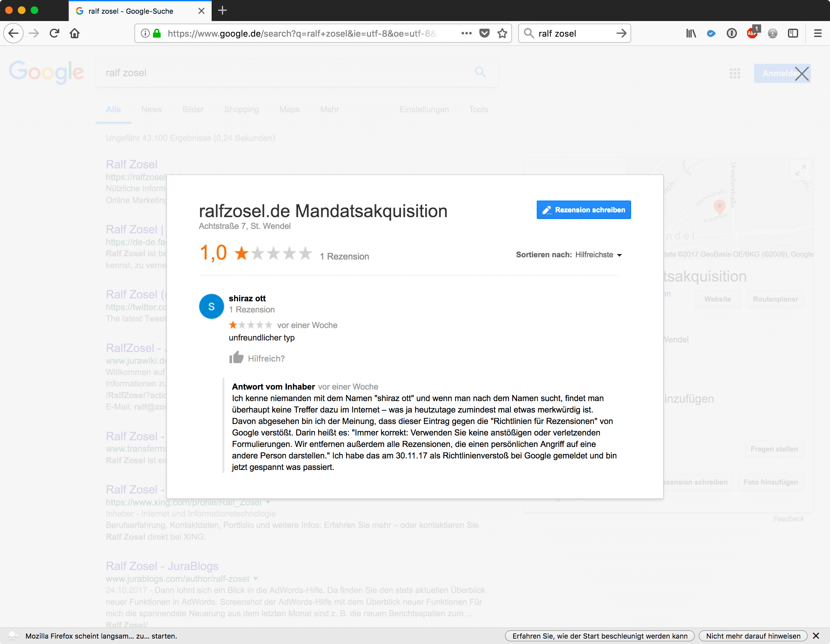Click Nicht mehr darauf hinweisen button
This screenshot has height=644, width=830.
753,636
